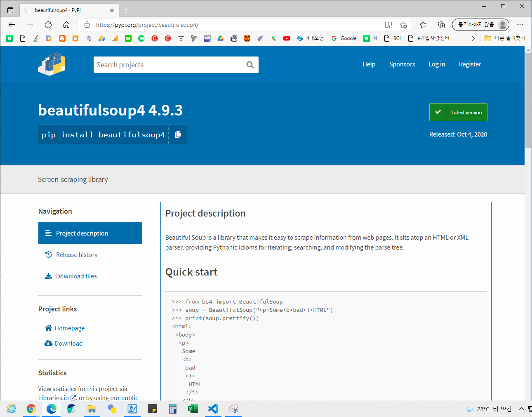Click the pip install beautifulsoup4 command text
The image size is (532, 417).
(x=103, y=135)
